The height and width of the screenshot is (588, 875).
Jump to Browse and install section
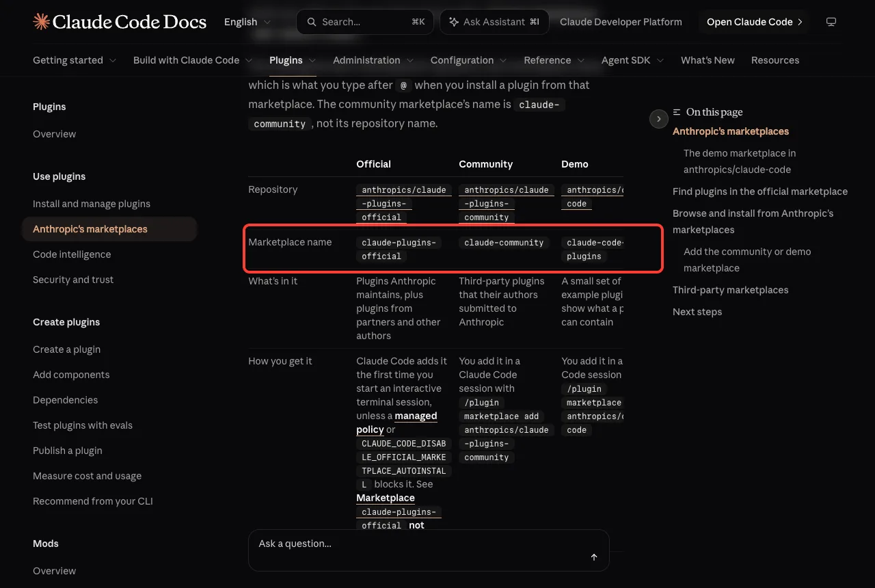coord(753,222)
